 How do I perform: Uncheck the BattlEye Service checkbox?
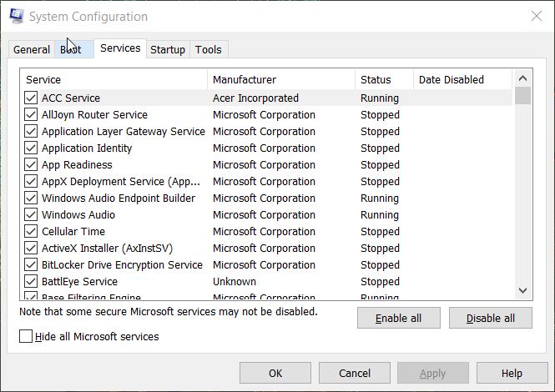[x=31, y=281]
